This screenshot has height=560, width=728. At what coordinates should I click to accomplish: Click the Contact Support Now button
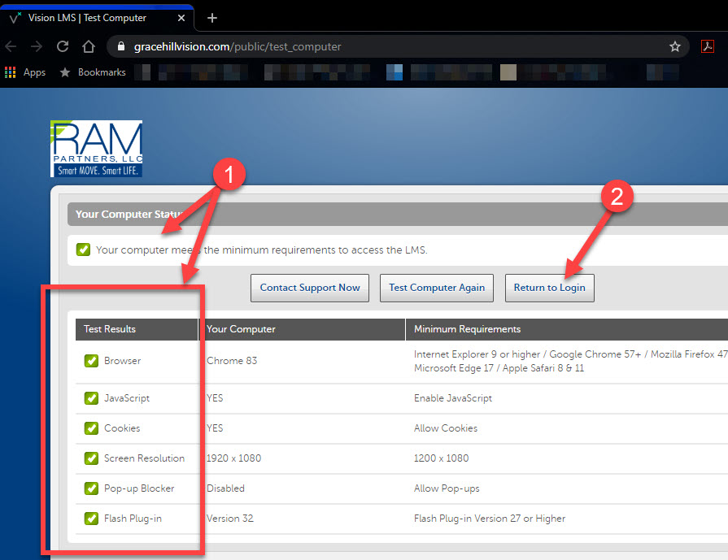tap(310, 288)
